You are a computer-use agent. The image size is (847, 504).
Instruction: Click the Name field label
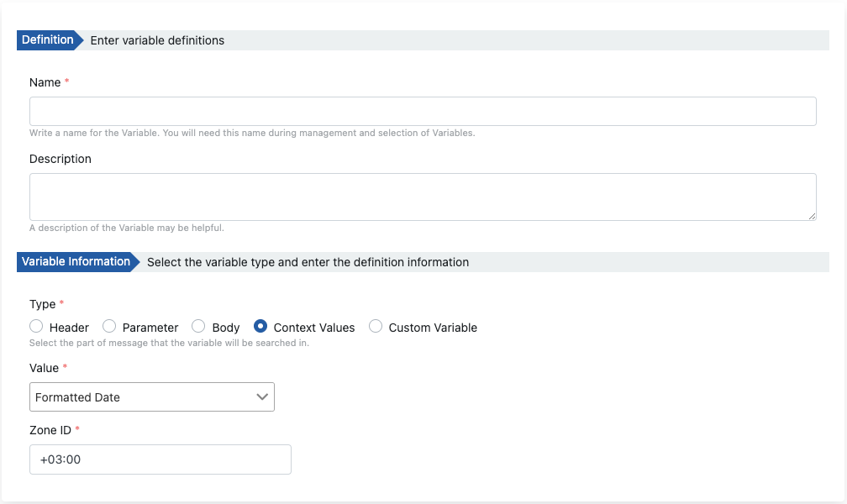click(45, 82)
